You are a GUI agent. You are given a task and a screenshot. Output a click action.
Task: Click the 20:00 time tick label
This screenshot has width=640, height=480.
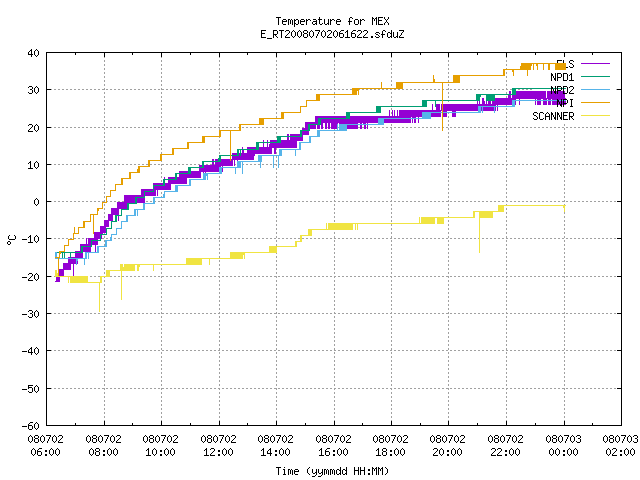point(448,452)
